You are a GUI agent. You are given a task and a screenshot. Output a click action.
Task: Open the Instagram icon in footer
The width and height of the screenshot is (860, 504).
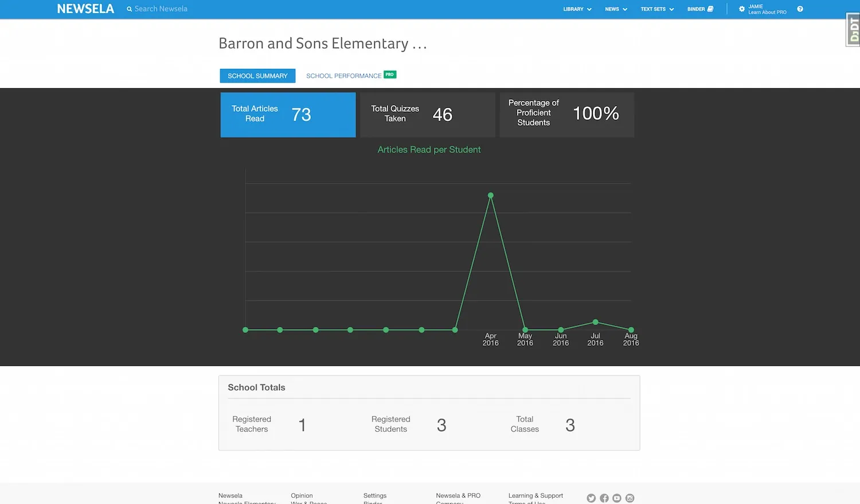tap(630, 498)
